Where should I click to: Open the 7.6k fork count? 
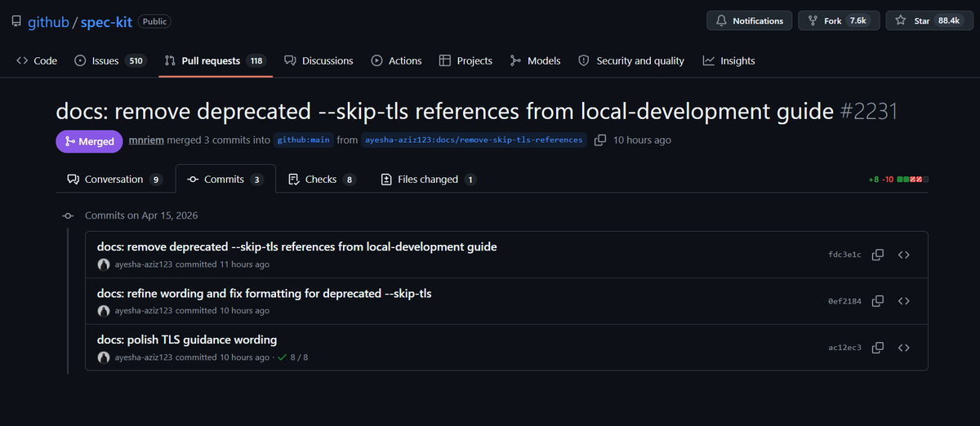click(x=858, y=20)
